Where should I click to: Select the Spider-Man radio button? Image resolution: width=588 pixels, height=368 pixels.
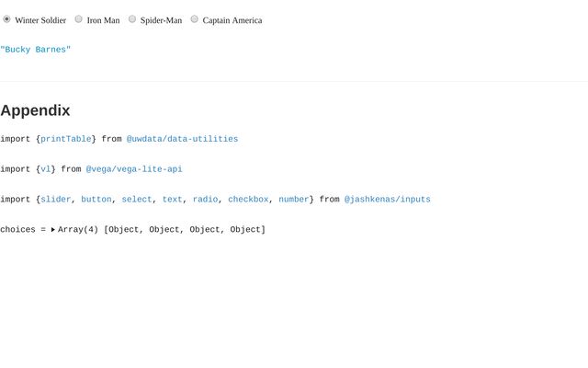132,19
